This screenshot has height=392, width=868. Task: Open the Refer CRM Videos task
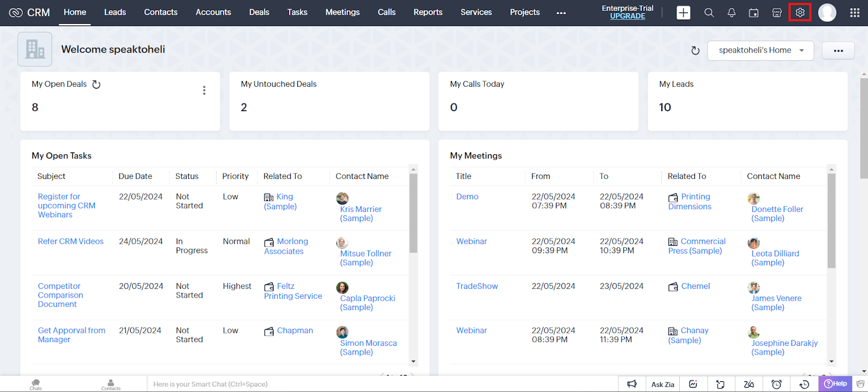click(x=71, y=241)
